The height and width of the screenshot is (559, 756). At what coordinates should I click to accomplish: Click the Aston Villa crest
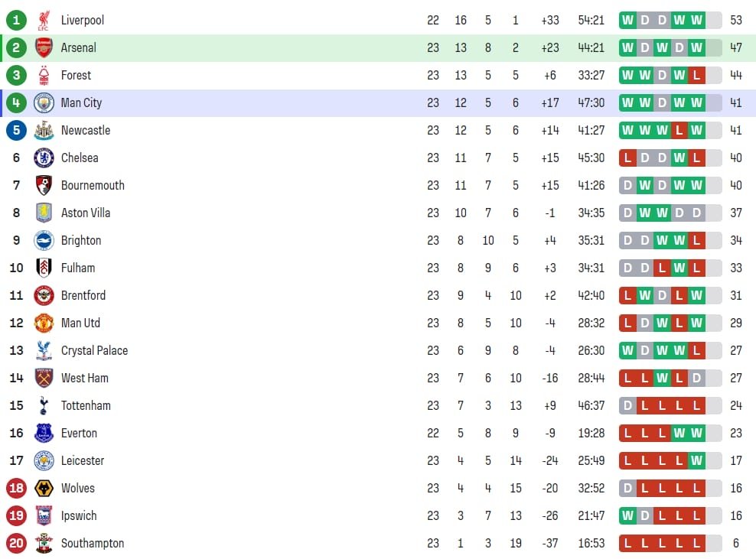[x=44, y=213]
